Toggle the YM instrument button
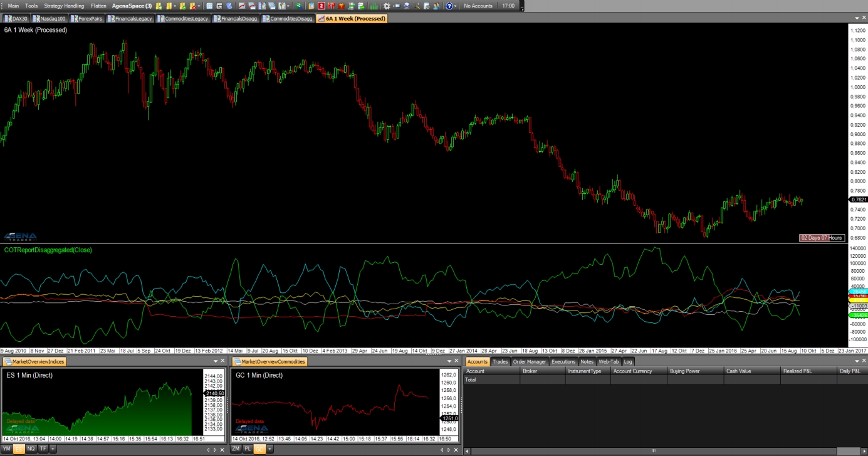The image size is (868, 456). [6, 448]
